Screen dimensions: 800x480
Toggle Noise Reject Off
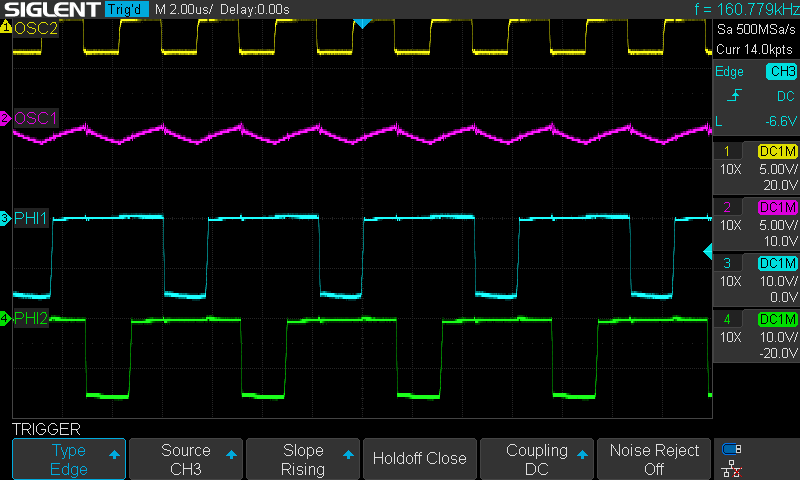pos(654,459)
